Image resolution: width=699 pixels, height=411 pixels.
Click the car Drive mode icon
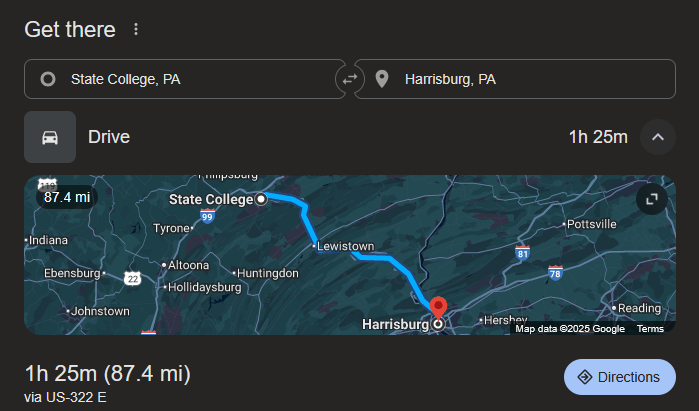click(50, 137)
